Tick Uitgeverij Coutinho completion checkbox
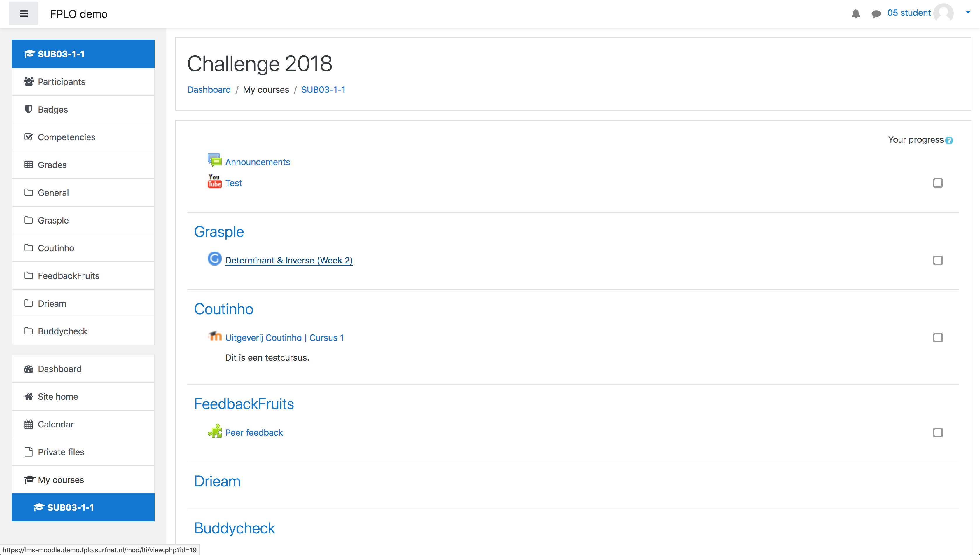Image resolution: width=980 pixels, height=555 pixels. 938,338
